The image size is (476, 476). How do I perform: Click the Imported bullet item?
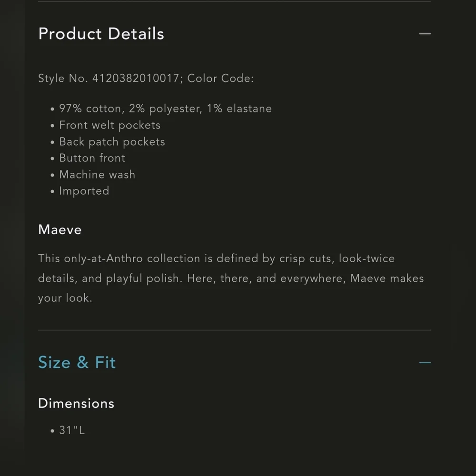click(x=84, y=191)
